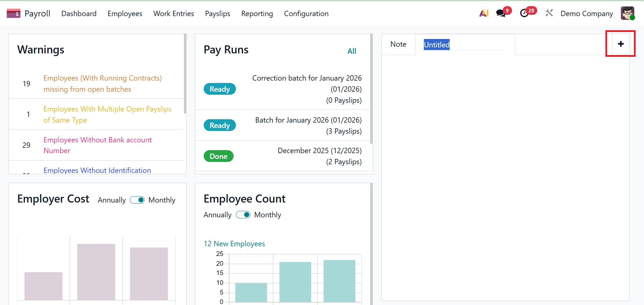The image size is (644, 305).
Task: Expand the Reporting menu
Action: 257,13
